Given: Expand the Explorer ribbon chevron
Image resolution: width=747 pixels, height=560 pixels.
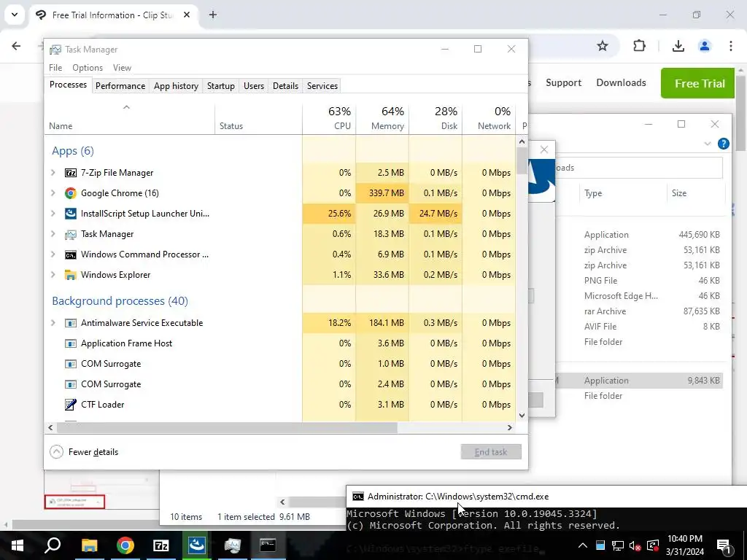Looking at the screenshot, I should 708,144.
